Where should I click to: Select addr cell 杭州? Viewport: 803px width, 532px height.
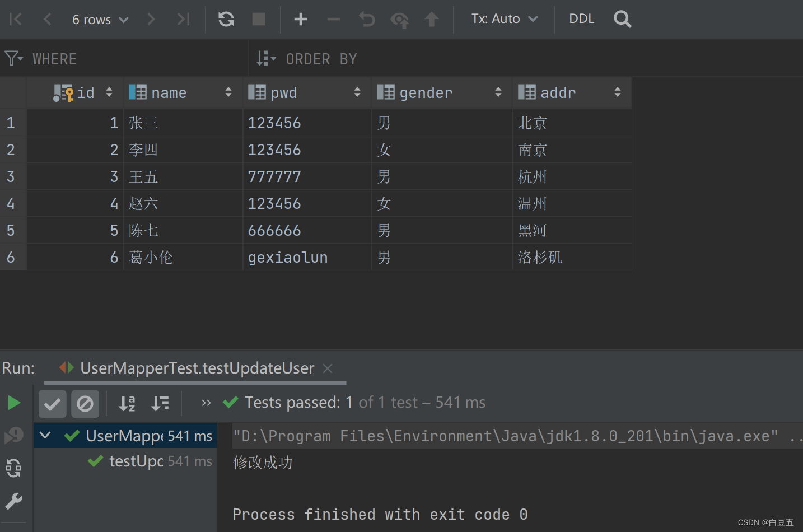click(572, 176)
